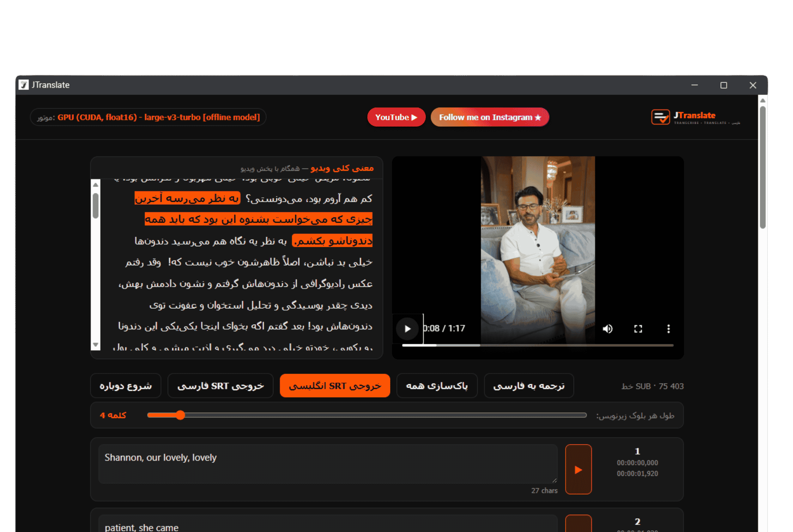Open video player more options menu
The width and height of the screenshot is (793, 532).
[x=668, y=329]
